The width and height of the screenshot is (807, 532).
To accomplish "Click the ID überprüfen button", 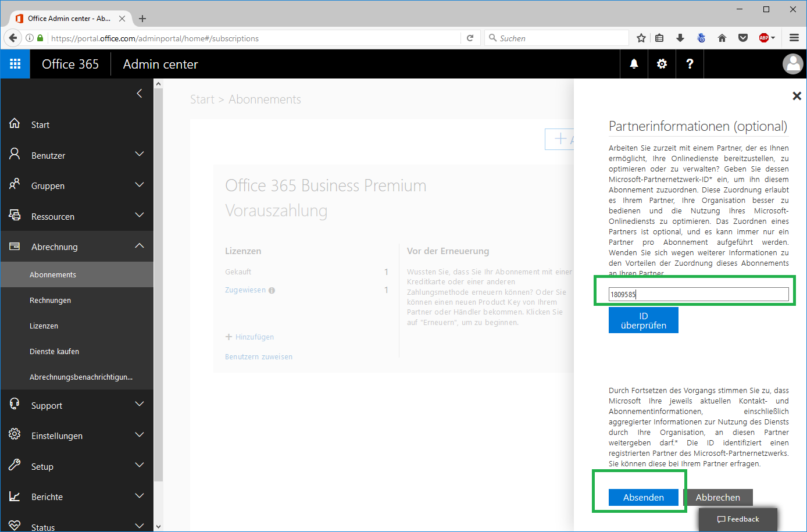I will (643, 320).
